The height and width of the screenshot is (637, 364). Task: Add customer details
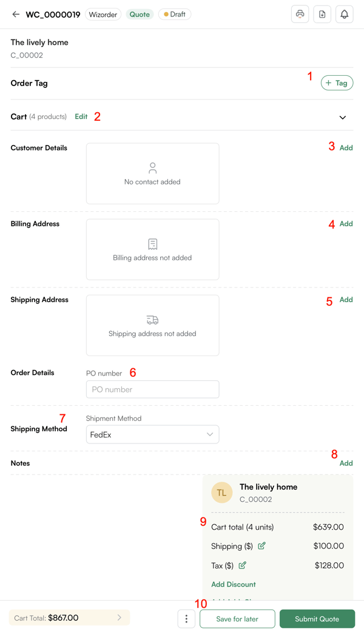click(346, 147)
